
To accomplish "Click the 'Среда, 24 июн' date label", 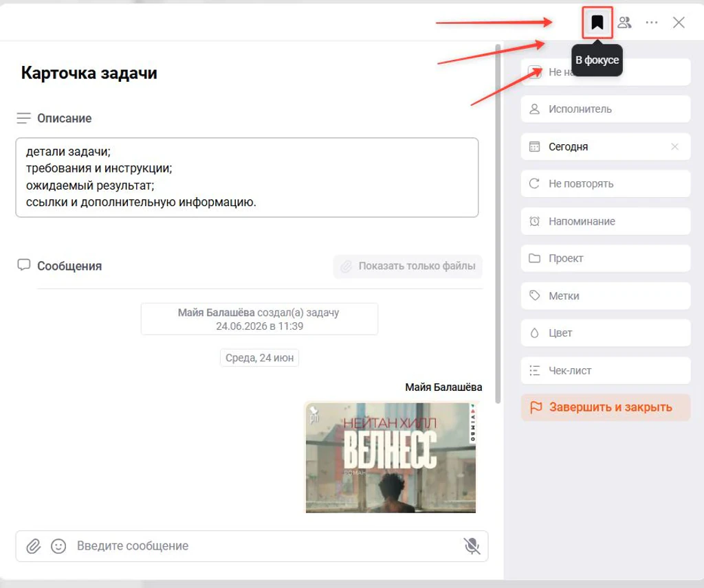I will pyautogui.click(x=259, y=358).
